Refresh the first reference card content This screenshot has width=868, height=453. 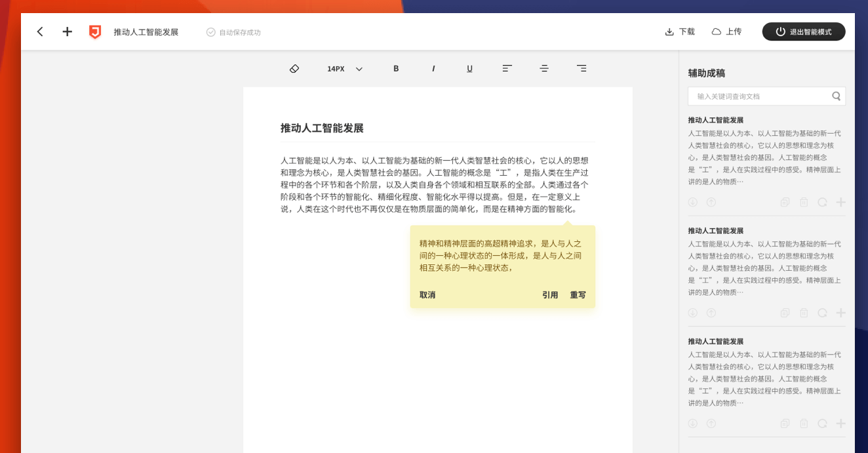tap(822, 202)
